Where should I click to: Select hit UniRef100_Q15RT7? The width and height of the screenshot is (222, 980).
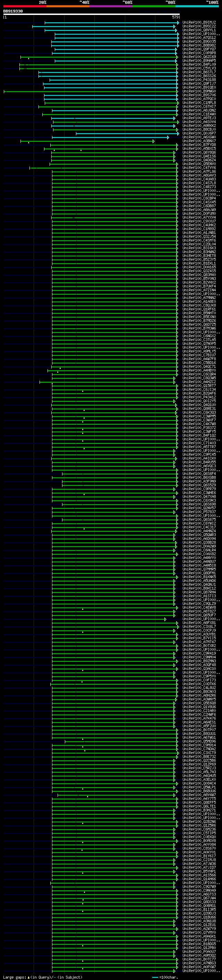[199, 386]
